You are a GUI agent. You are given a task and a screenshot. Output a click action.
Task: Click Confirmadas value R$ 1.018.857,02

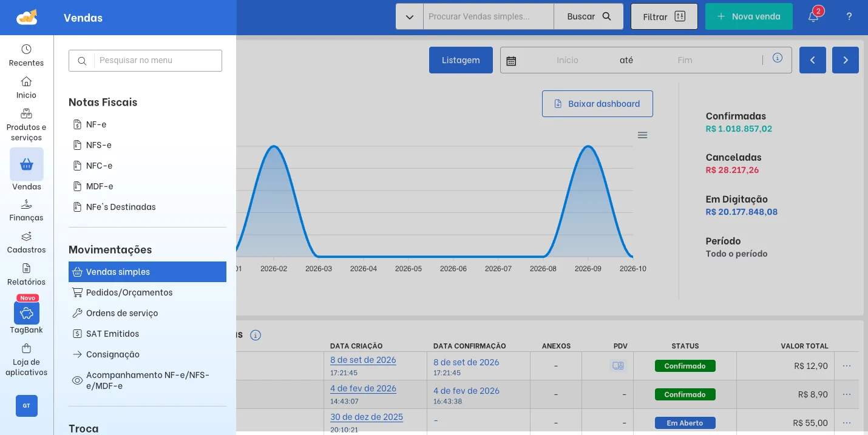(x=739, y=129)
